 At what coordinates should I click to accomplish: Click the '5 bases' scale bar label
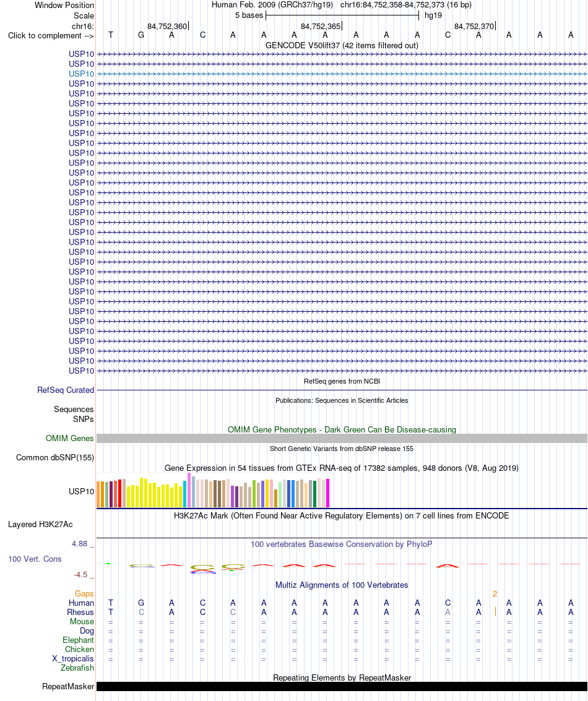[249, 15]
